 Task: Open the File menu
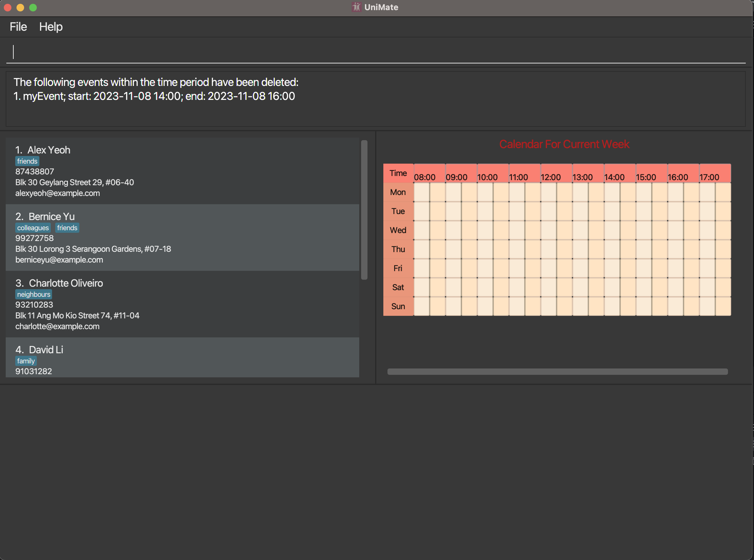coord(18,27)
